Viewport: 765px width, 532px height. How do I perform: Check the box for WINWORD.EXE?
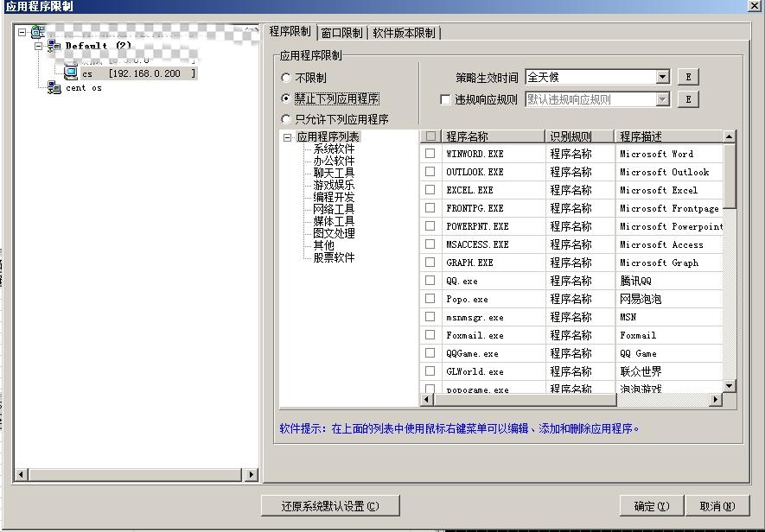tap(430, 154)
